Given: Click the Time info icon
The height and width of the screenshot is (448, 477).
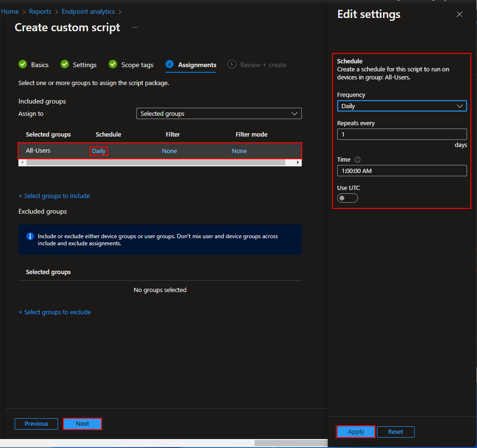Looking at the screenshot, I should point(358,160).
